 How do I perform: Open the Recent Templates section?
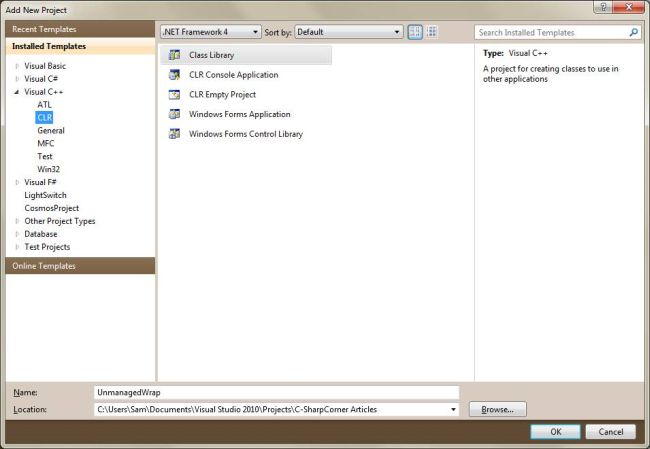[80, 29]
